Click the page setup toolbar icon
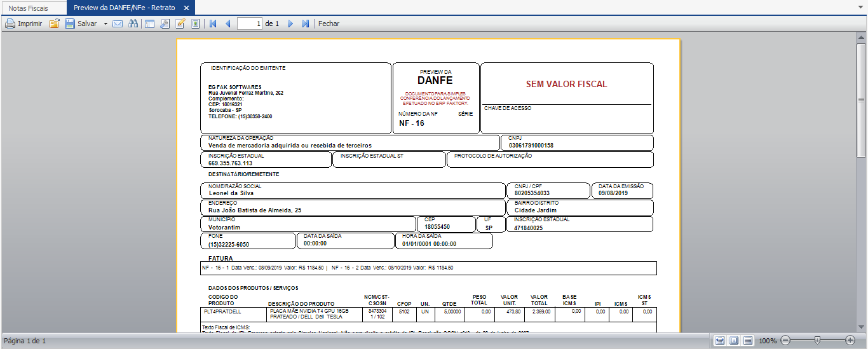The image size is (868, 349). tap(195, 24)
